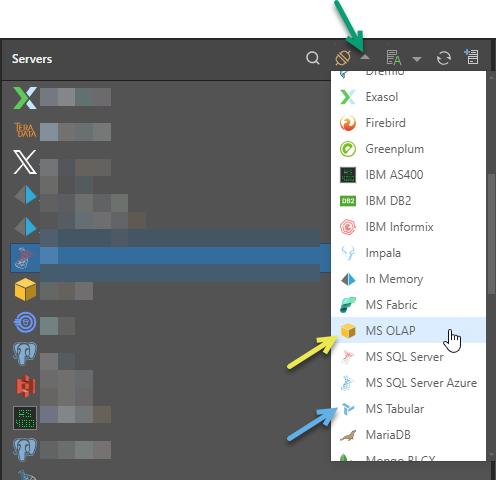Image resolution: width=496 pixels, height=480 pixels.
Task: Click the add new server icon
Action: tap(471, 57)
